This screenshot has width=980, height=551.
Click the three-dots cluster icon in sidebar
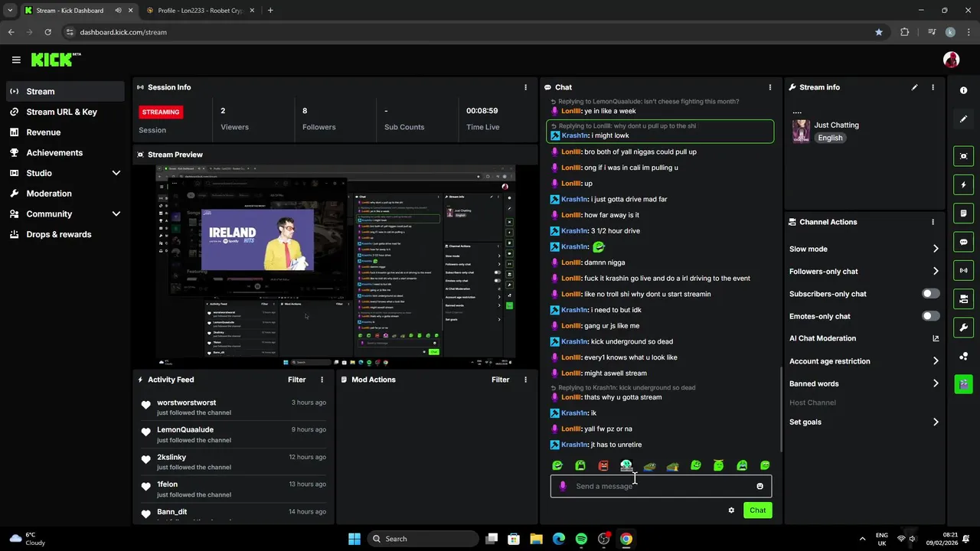[963, 356]
